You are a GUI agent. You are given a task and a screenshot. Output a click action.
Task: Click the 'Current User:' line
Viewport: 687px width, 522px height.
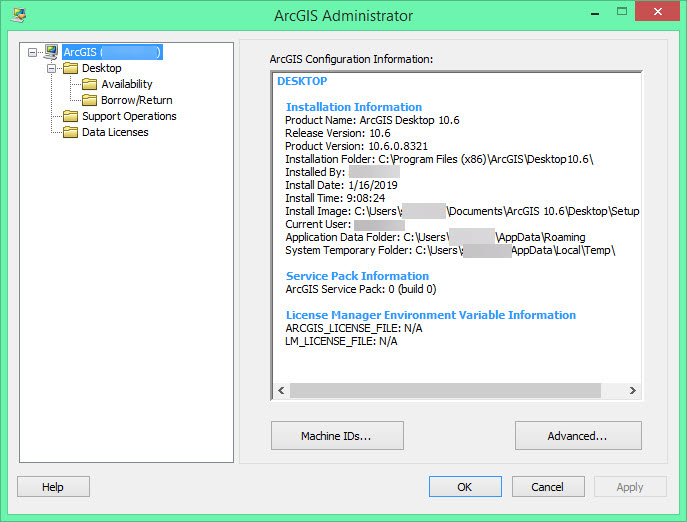click(x=345, y=224)
